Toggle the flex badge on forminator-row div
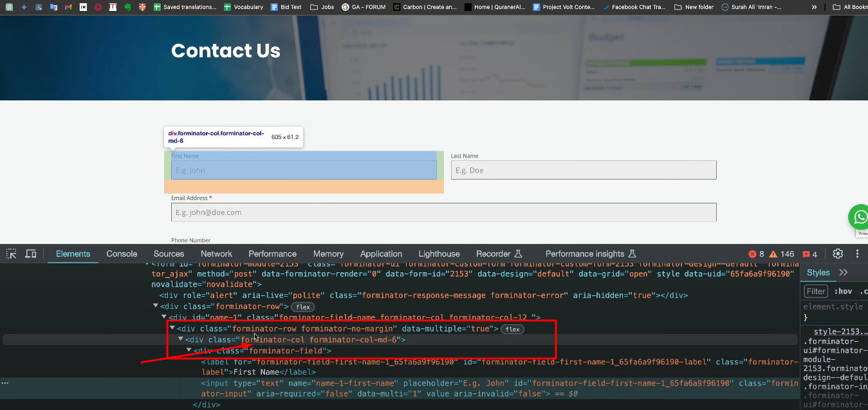 tap(302, 306)
